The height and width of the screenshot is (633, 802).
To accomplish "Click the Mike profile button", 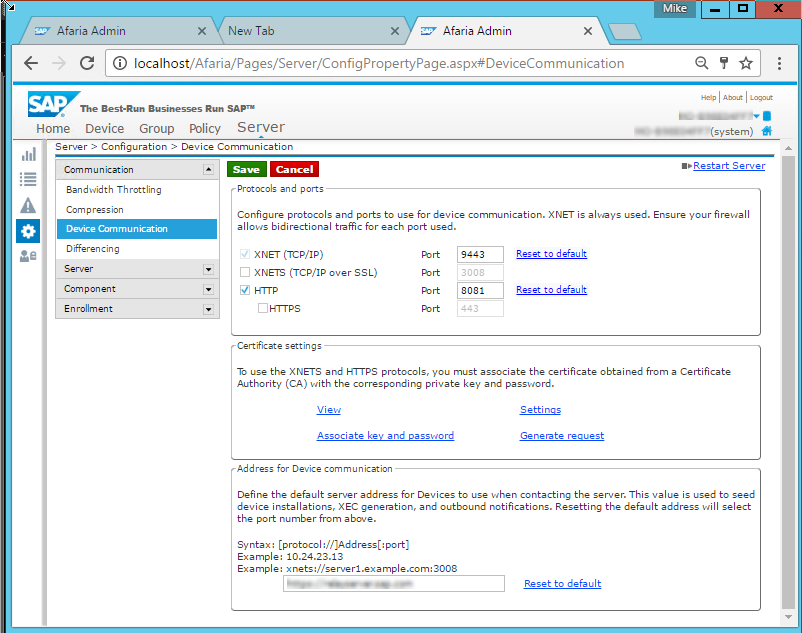I will click(x=675, y=9).
